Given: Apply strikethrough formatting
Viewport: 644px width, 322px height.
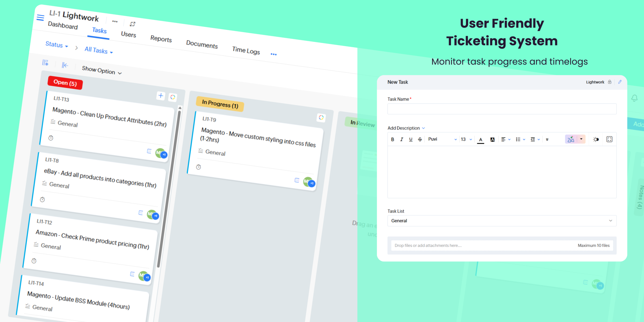Looking at the screenshot, I should [x=420, y=139].
